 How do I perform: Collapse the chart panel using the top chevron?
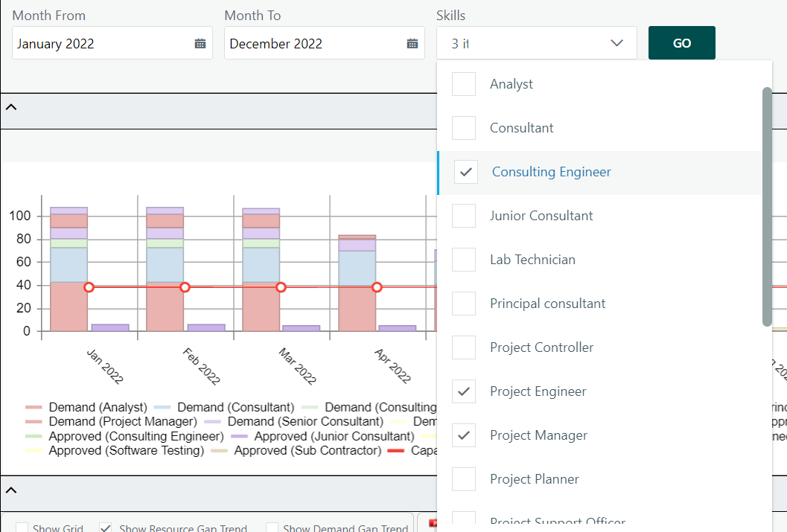tap(11, 106)
